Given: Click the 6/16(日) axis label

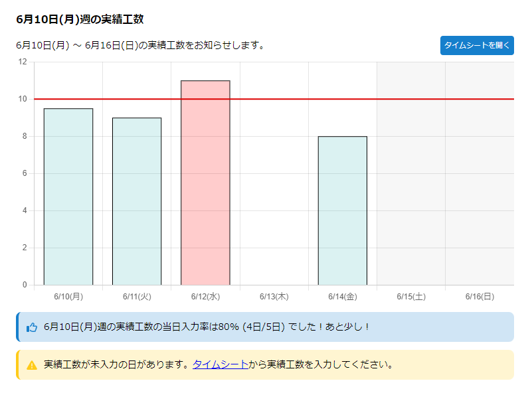Looking at the screenshot, I should pyautogui.click(x=479, y=296).
